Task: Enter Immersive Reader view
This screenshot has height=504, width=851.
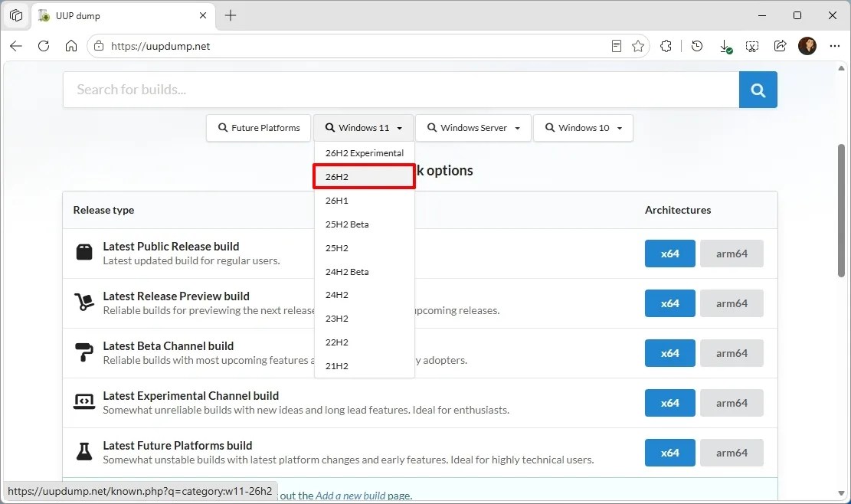Action: point(616,46)
